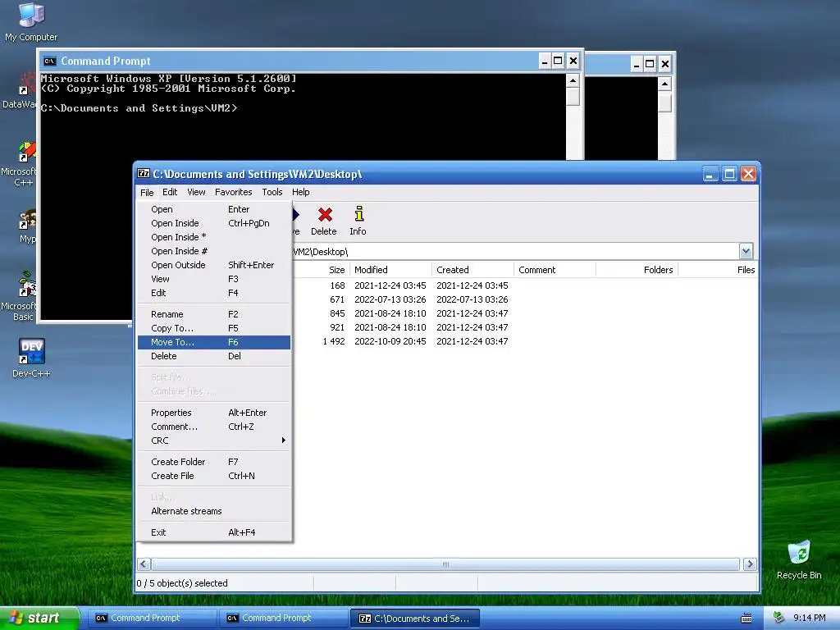The image size is (840, 630).
Task: Sort by the Created column header
Action: click(x=472, y=270)
